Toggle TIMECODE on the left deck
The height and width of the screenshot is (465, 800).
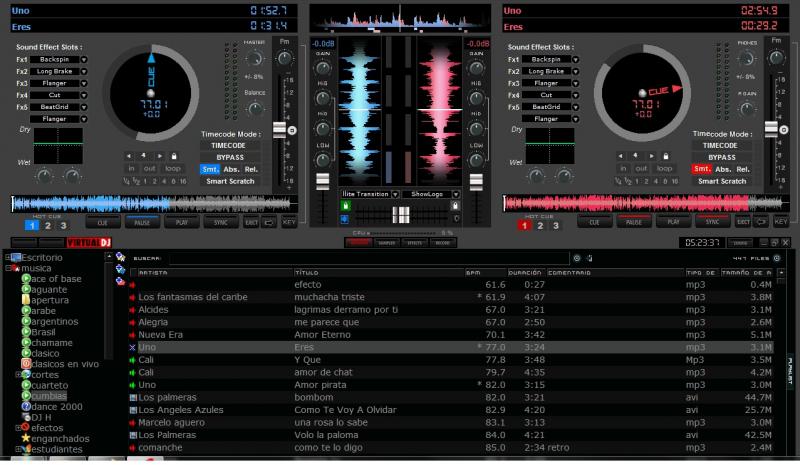[x=229, y=145]
